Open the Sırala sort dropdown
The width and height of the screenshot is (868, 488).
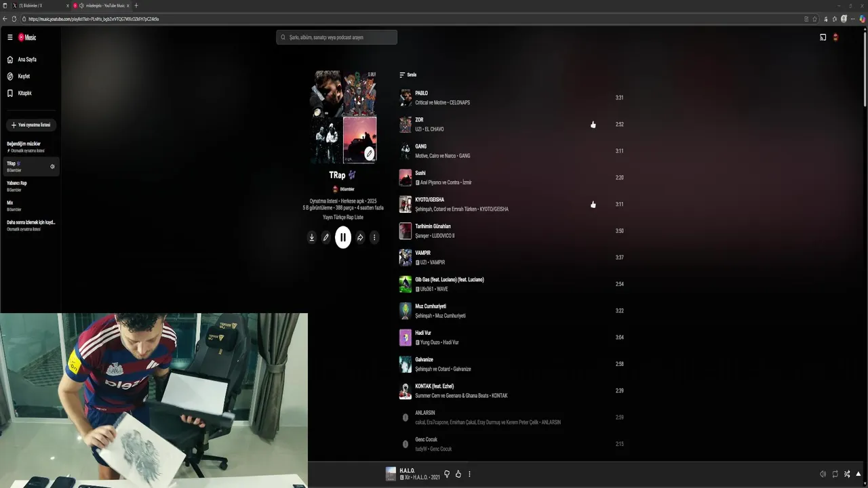pos(408,75)
